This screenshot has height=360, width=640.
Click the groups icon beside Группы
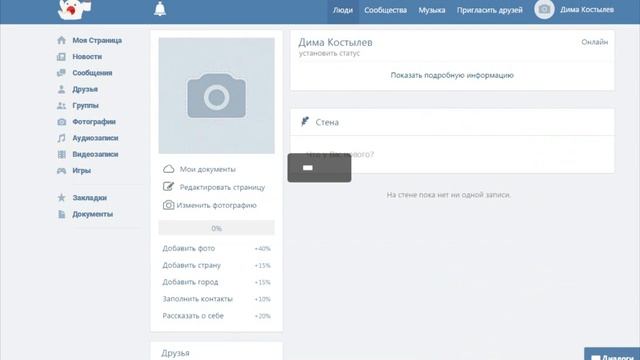tap(61, 106)
